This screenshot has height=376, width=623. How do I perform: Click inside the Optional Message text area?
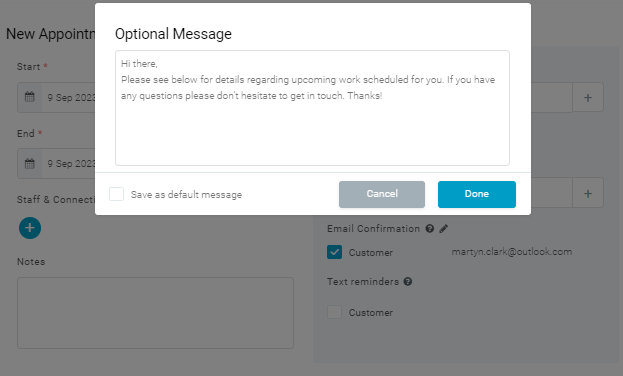[x=312, y=108]
